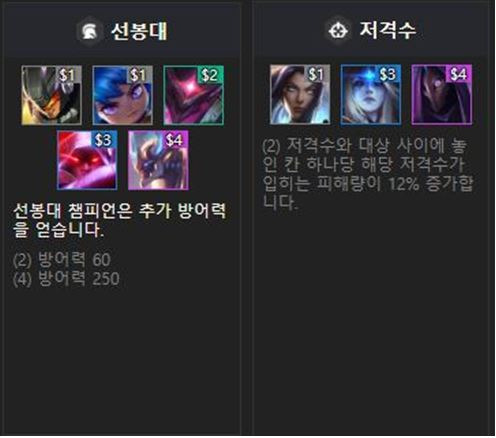Click the 선봉대 챔피언은 추가 방어력 description
Image resolution: width=496 pixels, height=438 pixels.
click(120, 220)
